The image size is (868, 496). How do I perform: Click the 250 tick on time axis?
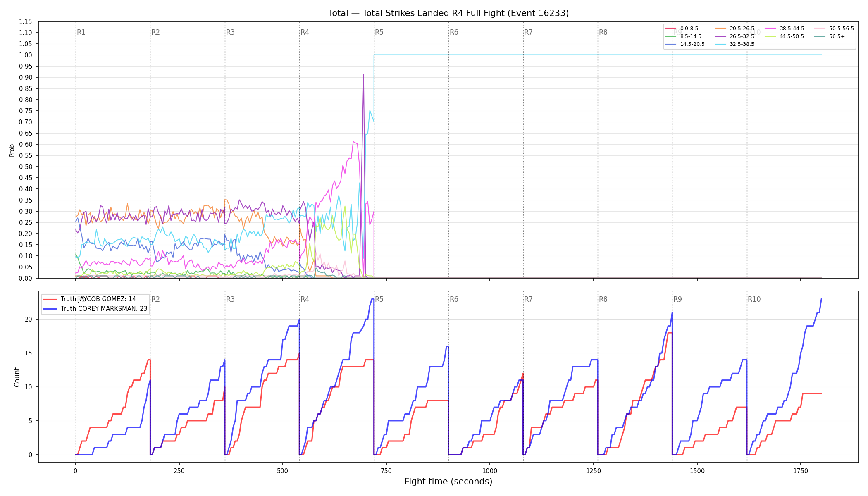coord(179,471)
